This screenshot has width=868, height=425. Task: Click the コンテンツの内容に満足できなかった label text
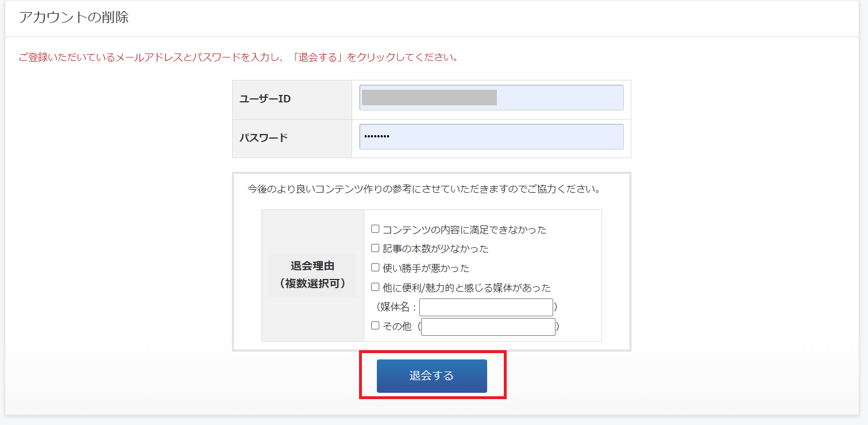(464, 229)
